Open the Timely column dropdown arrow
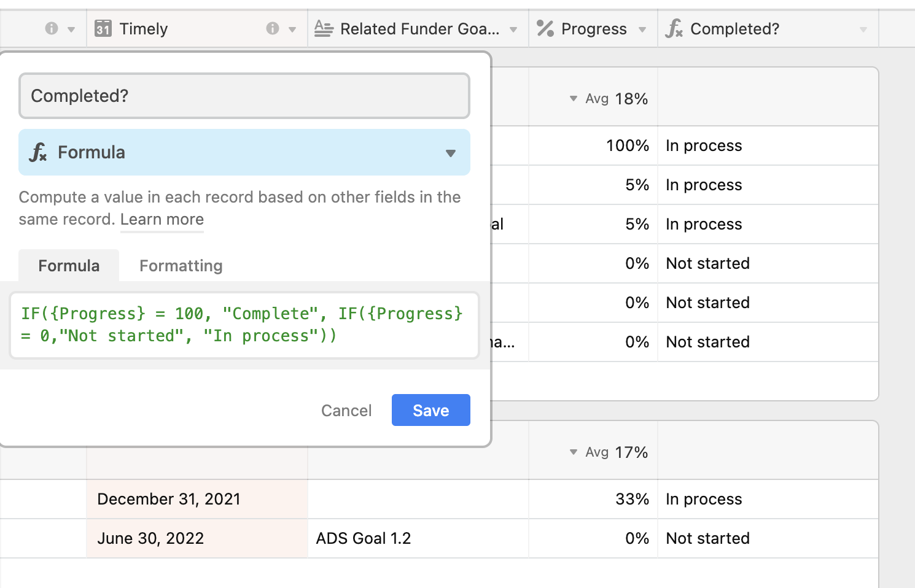915x588 pixels. coord(292,29)
